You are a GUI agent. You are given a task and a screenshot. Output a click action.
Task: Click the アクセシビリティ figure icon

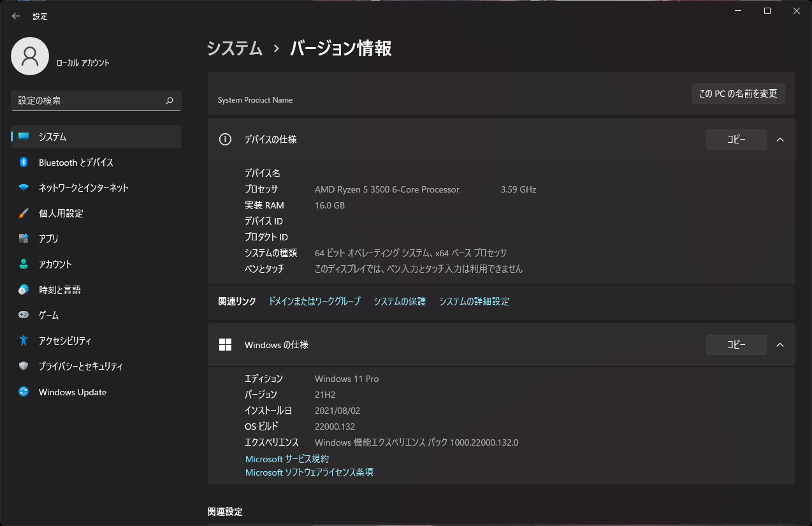[24, 340]
